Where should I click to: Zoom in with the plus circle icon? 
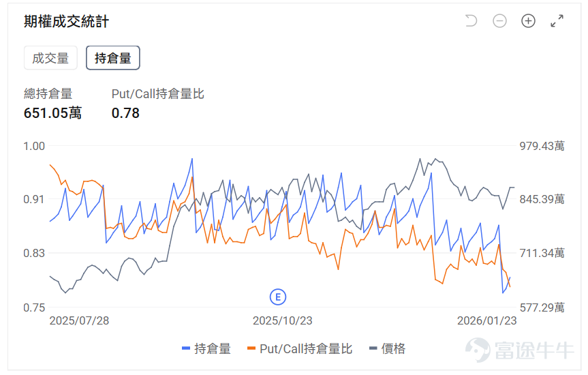point(528,20)
